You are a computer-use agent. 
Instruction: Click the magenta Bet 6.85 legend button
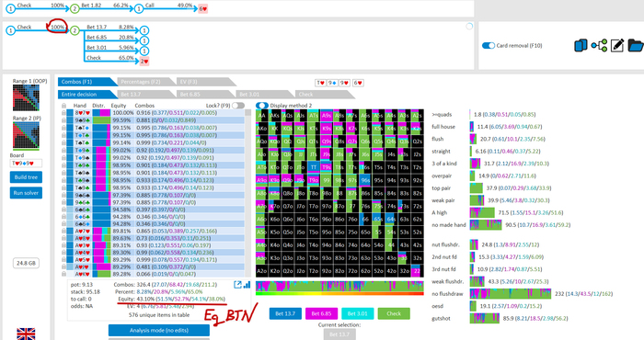pos(321,313)
